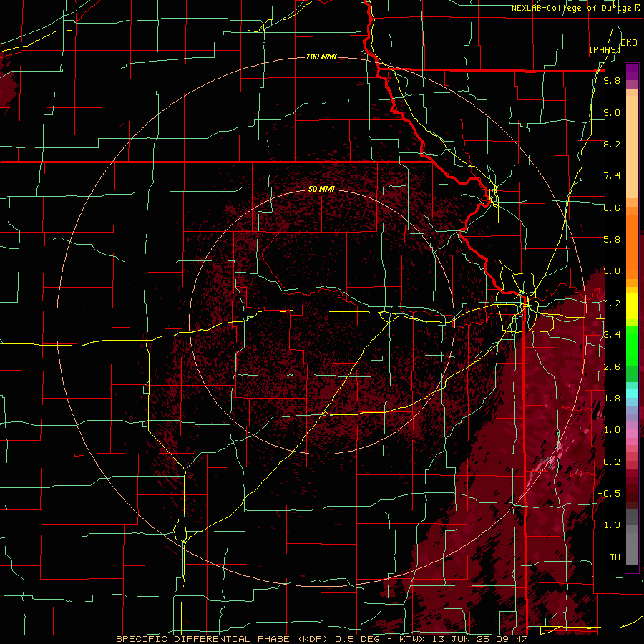Click the "50 NMI" range ring label

[321, 190]
